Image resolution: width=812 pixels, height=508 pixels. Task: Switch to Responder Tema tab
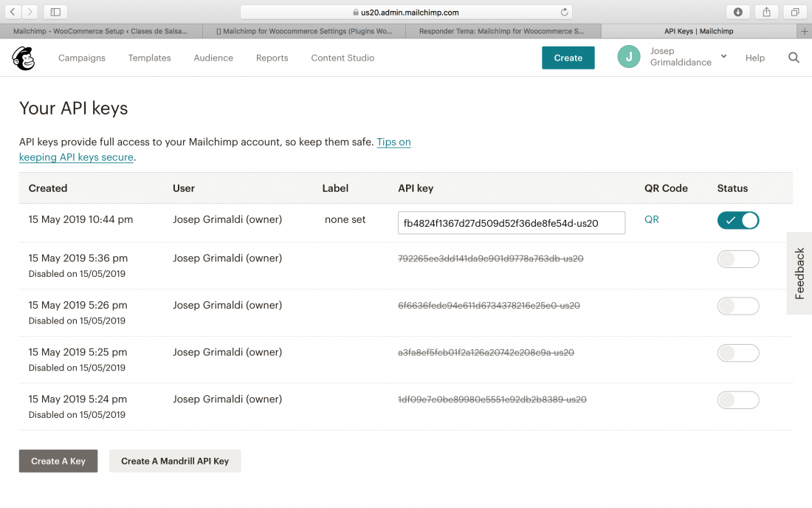(503, 31)
